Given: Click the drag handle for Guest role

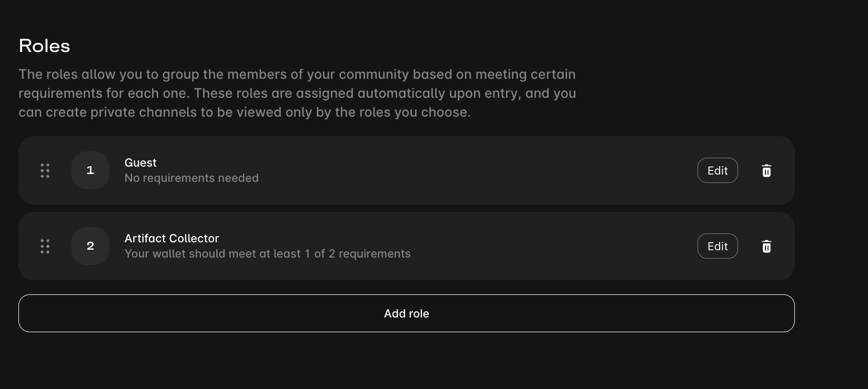Looking at the screenshot, I should (45, 170).
